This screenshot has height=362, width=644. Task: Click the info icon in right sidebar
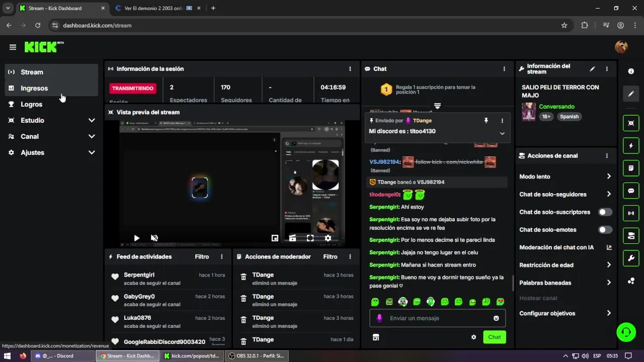pos(631,71)
